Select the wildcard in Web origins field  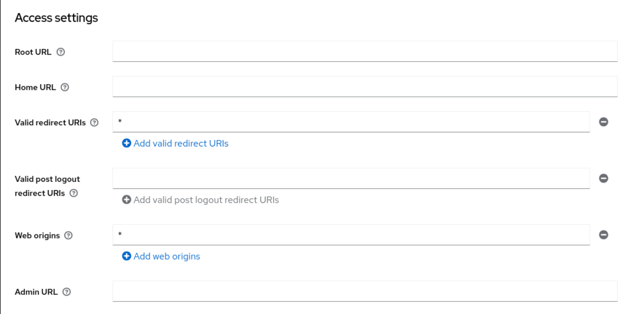coord(350,235)
